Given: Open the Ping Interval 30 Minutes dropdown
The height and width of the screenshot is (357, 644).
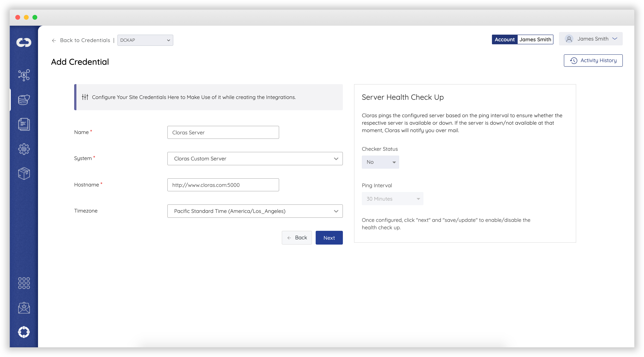Looking at the screenshot, I should [x=392, y=199].
